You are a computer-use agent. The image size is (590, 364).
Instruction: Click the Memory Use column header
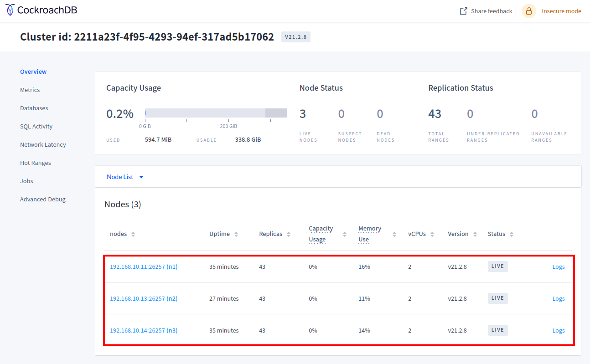370,234
